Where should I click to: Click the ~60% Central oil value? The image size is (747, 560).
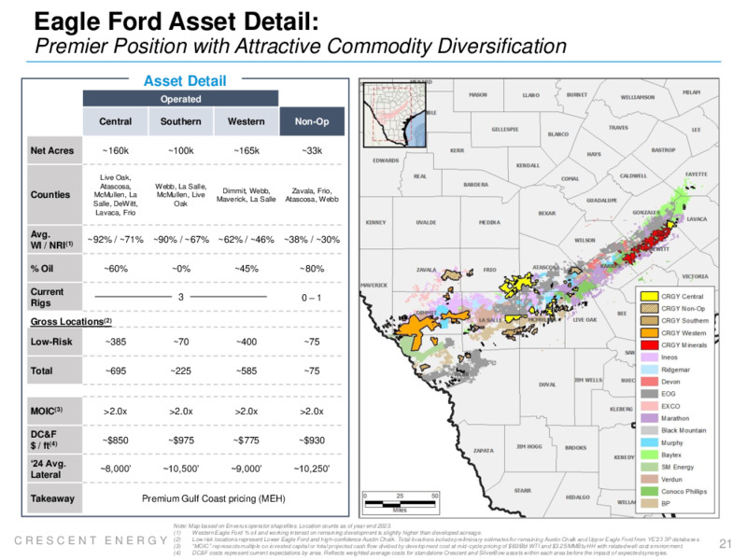pyautogui.click(x=115, y=269)
